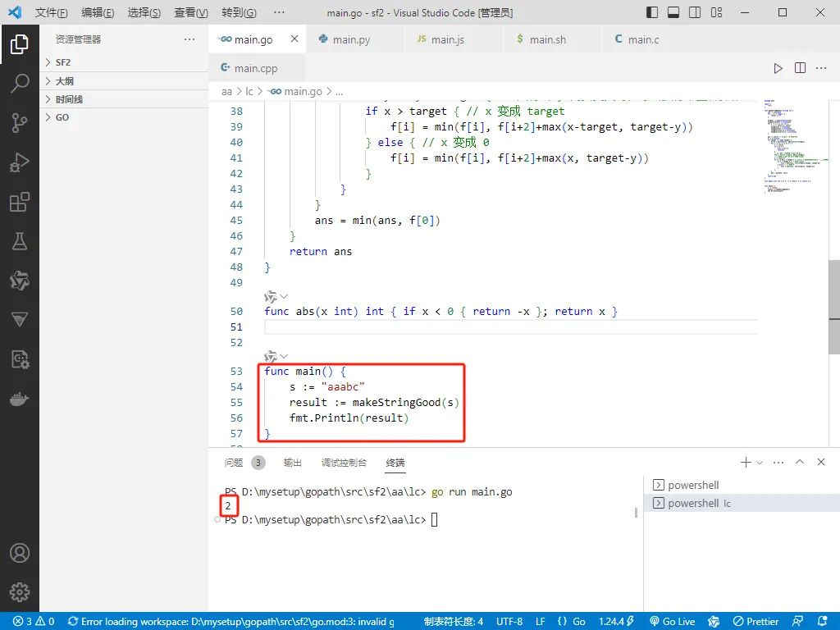Switch to 输出 output panel tab
840x630 pixels.
tap(293, 463)
